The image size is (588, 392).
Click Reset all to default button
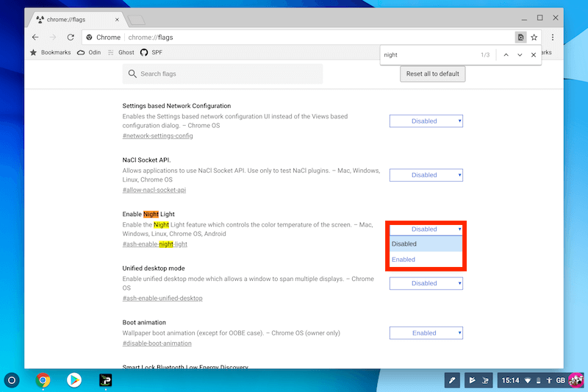(x=432, y=74)
